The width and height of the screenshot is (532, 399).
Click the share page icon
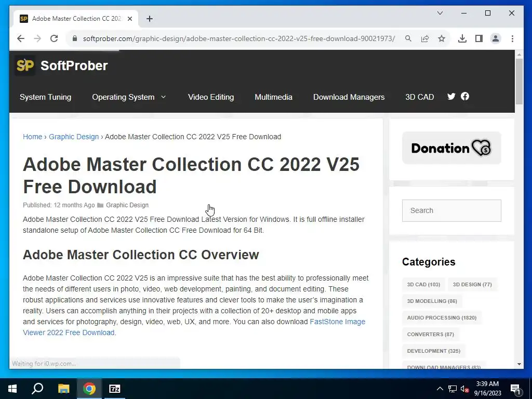coord(425,38)
